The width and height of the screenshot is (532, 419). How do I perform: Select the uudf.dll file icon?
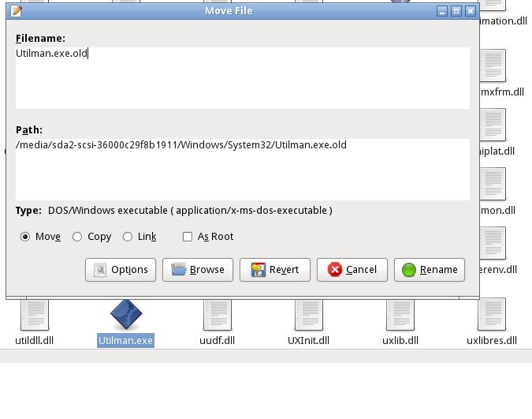pos(218,315)
